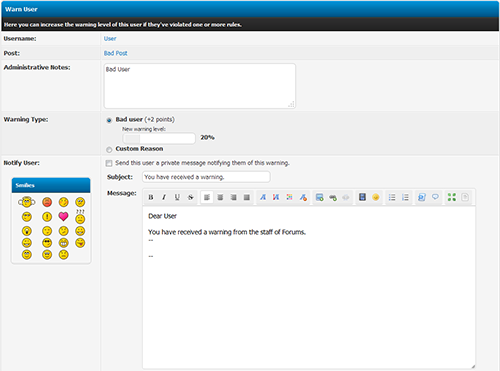Apply underline formatting in editor toolbar
The width and height of the screenshot is (500, 371).
177,197
